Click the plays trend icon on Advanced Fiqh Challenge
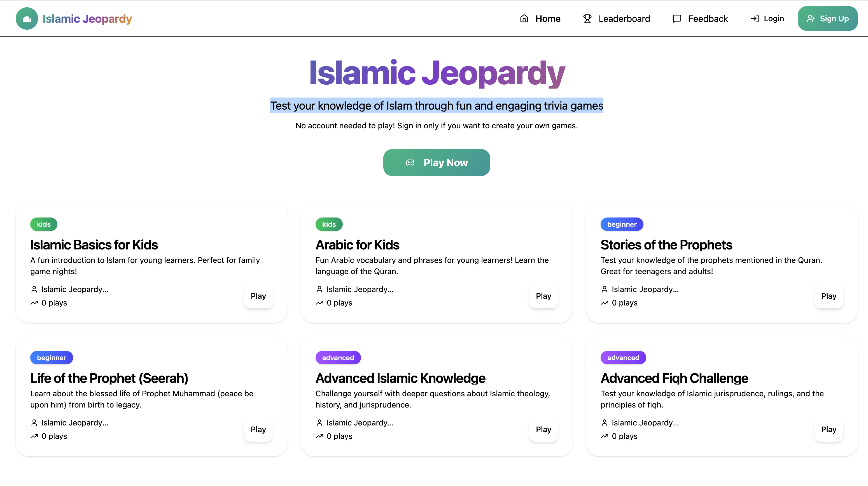868x486 pixels. point(605,436)
